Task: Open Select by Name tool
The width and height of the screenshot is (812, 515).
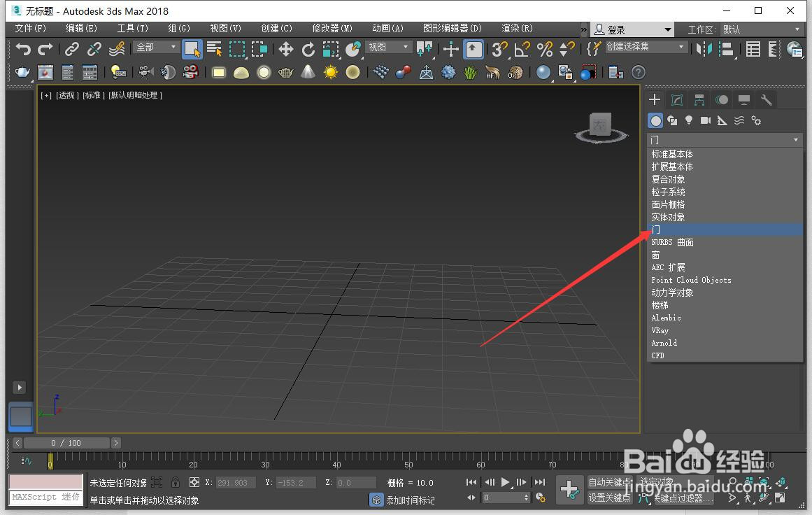Action: 214,49
